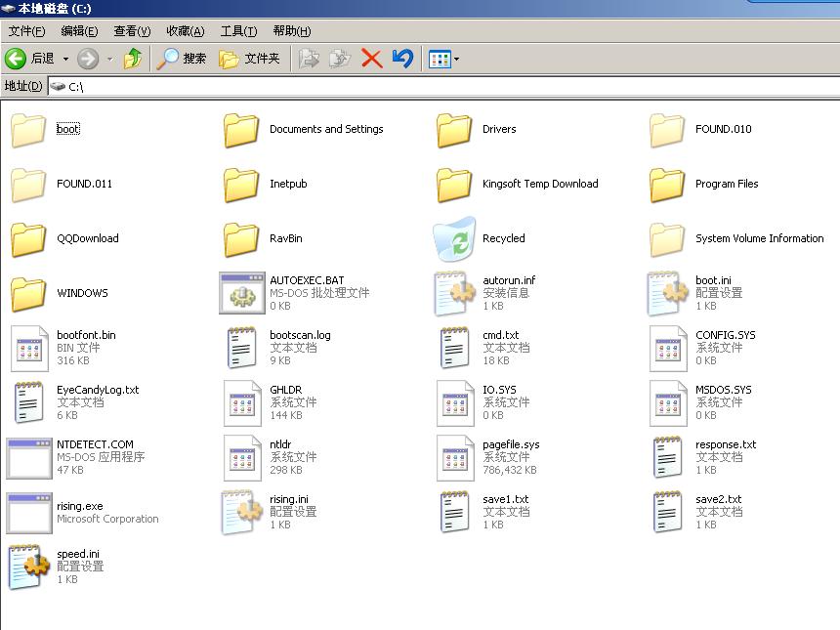Select the AUTOEXEC.BAT file icon
This screenshot has width=840, height=630.
coord(241,293)
